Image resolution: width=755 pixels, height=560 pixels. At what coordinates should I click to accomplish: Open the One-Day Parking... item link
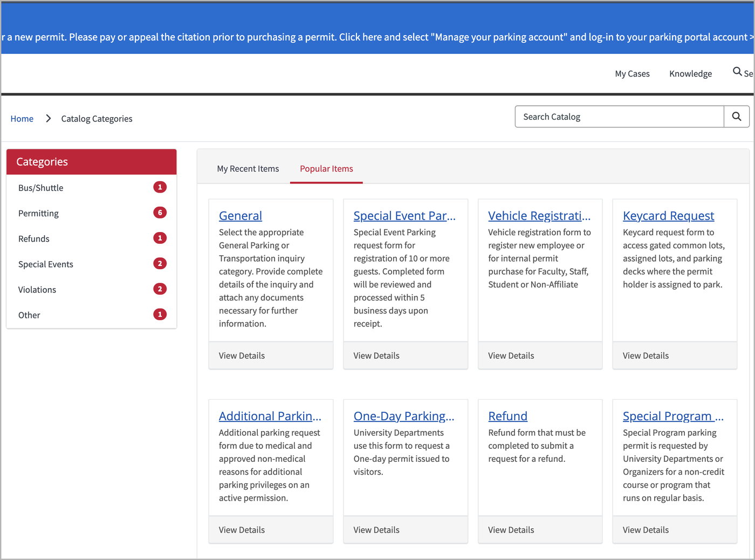(404, 416)
